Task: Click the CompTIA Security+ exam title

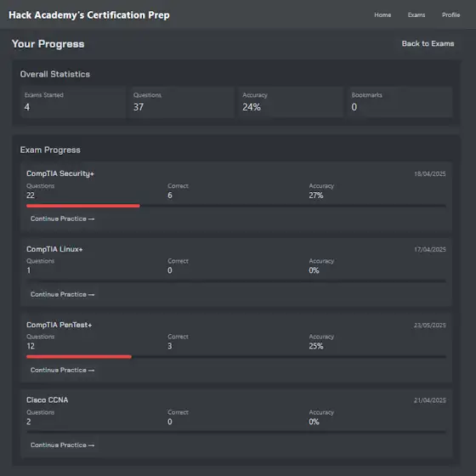Action: coord(60,173)
